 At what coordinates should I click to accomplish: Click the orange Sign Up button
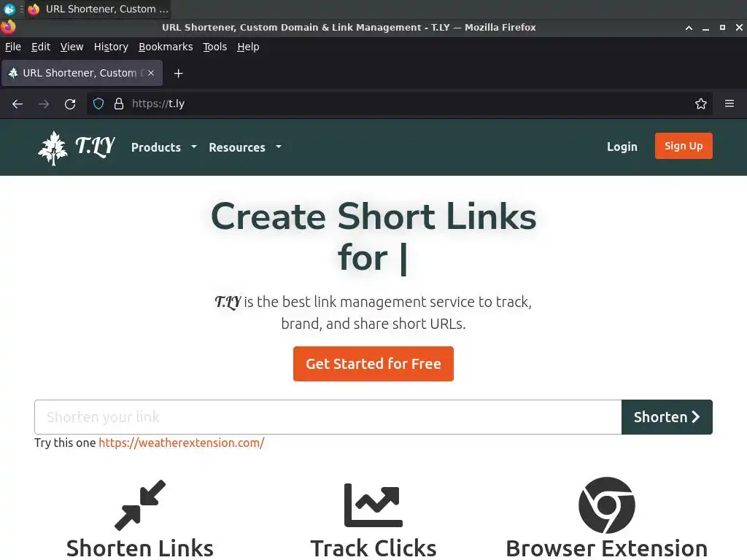click(x=684, y=146)
